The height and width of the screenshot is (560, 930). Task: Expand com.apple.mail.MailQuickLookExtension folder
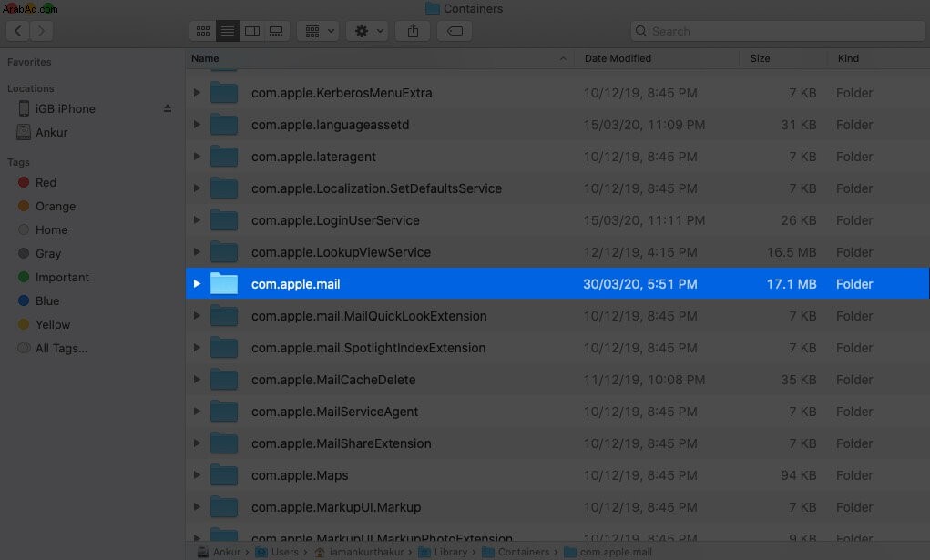click(197, 316)
